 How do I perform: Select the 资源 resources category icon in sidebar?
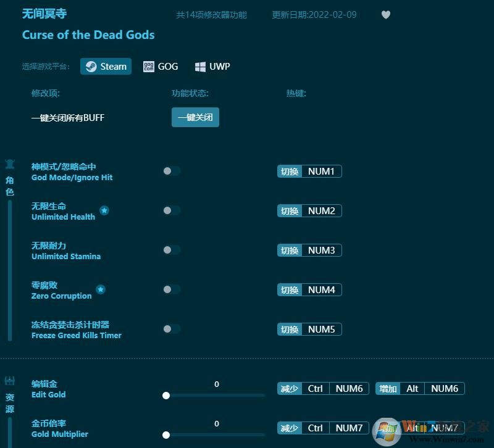pos(9,381)
